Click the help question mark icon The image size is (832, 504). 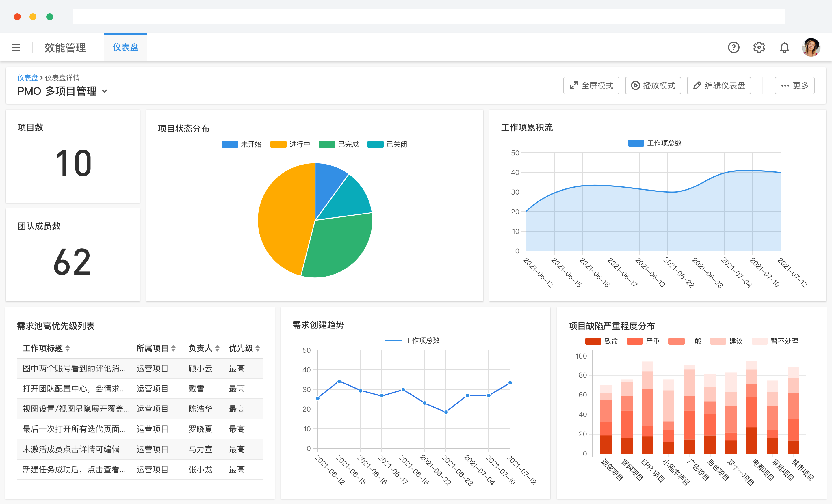pyautogui.click(x=733, y=48)
